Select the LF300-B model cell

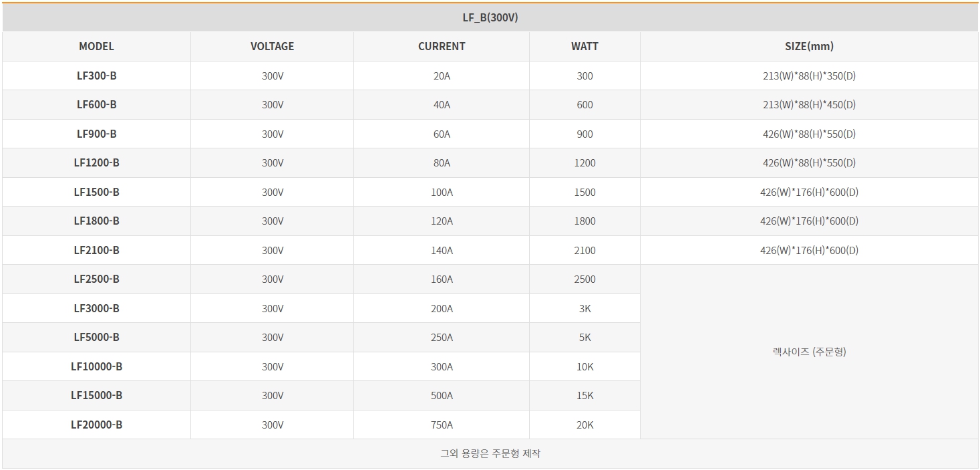click(96, 76)
